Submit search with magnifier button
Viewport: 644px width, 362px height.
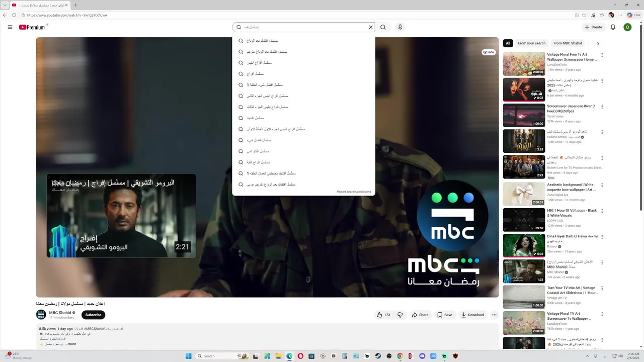383,27
